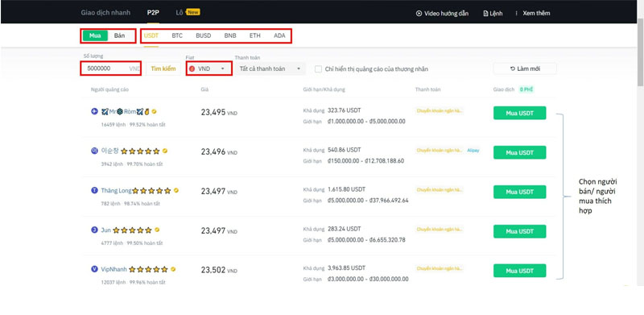Open Video hướng dẫn play icon
The image size is (644, 315).
tap(419, 14)
